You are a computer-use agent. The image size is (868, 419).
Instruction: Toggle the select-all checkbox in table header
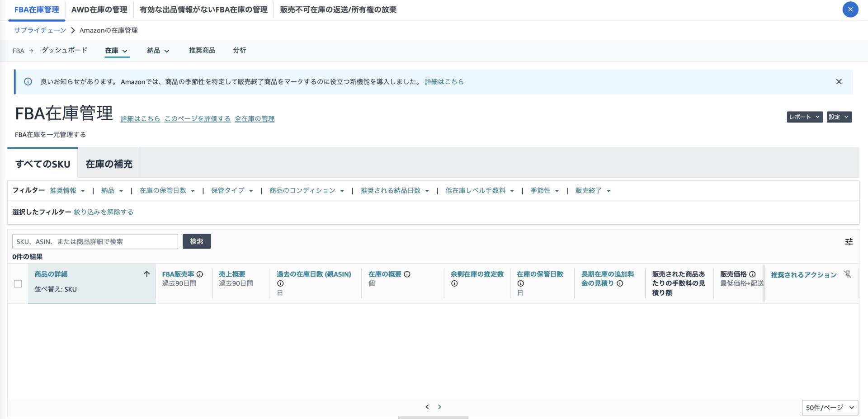point(18,284)
